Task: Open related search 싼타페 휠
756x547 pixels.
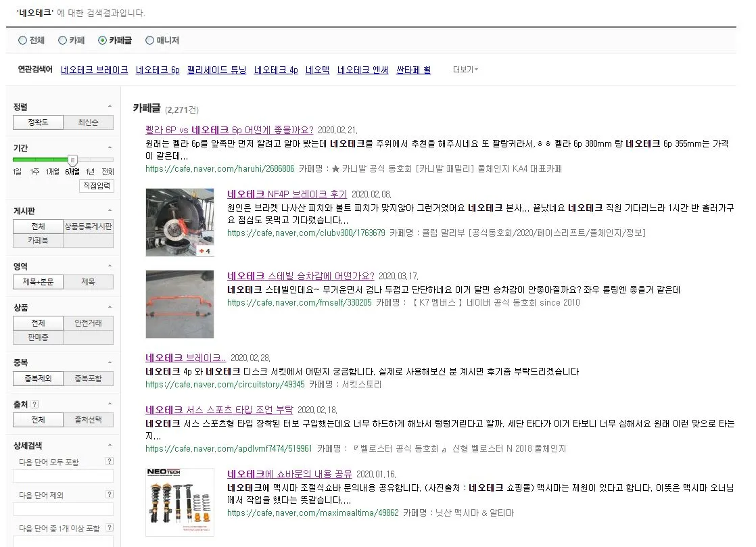Action: pos(414,70)
